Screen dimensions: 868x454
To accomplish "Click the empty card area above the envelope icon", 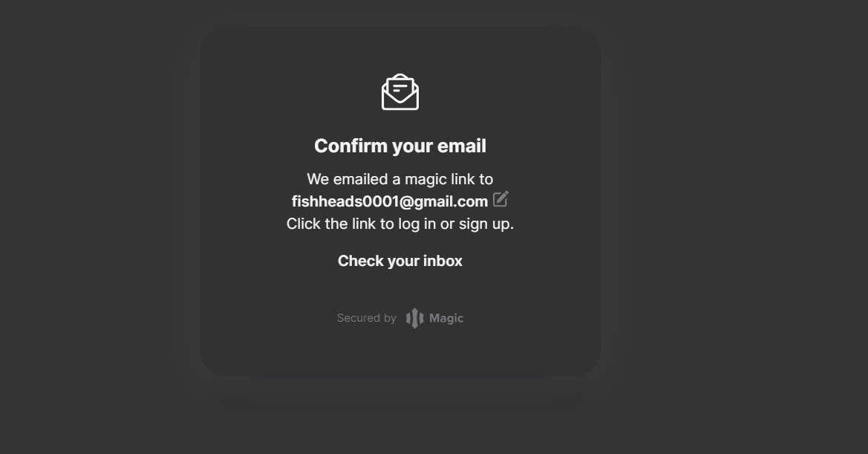I will pos(400,50).
